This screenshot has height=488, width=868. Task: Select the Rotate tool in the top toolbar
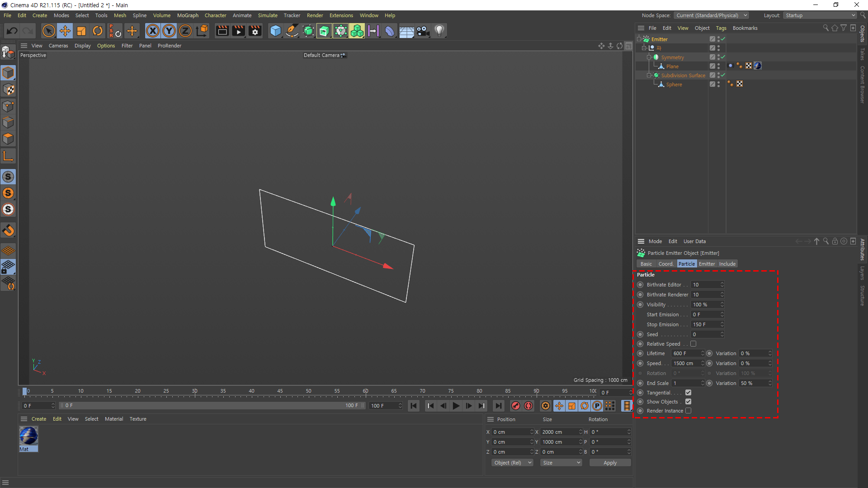tap(98, 31)
